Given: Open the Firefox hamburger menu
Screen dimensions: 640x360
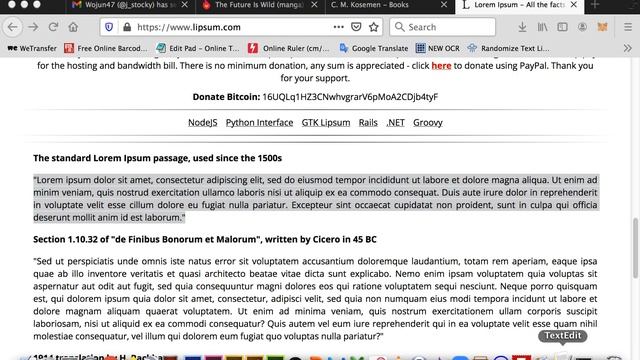Looking at the screenshot, I should pyautogui.click(x=628, y=27).
